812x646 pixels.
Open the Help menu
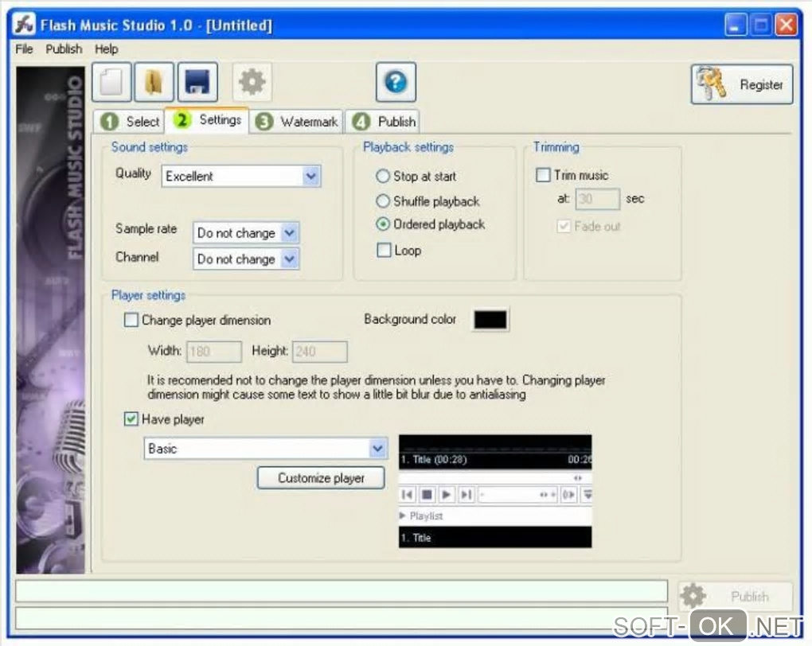click(x=106, y=49)
